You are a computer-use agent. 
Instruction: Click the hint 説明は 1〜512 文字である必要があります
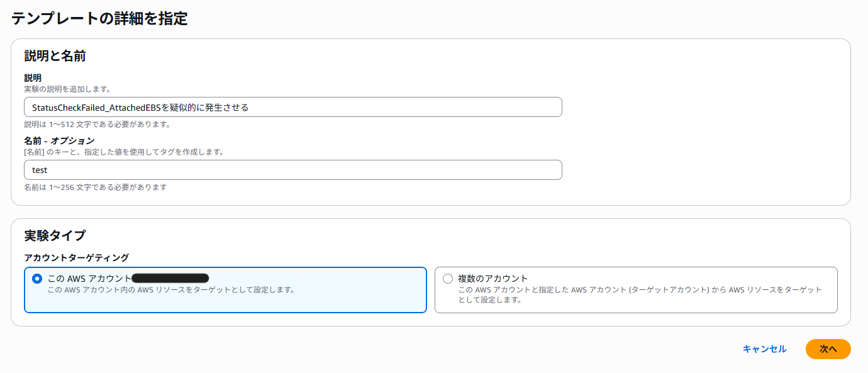(97, 125)
